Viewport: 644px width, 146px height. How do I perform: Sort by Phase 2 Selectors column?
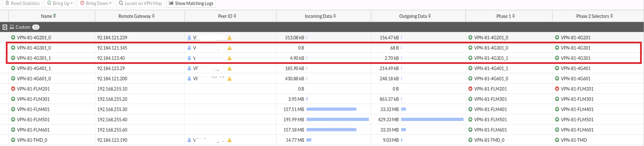pyautogui.click(x=595, y=16)
